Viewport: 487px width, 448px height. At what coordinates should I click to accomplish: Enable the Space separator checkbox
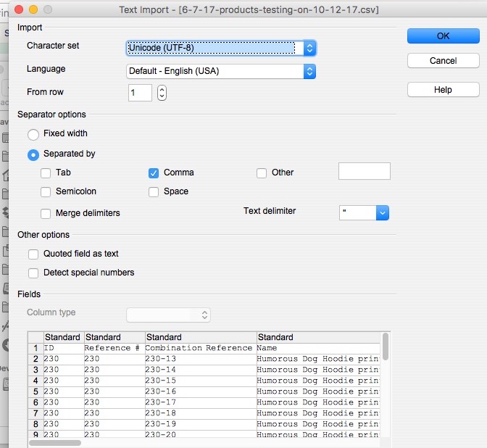pyautogui.click(x=154, y=192)
